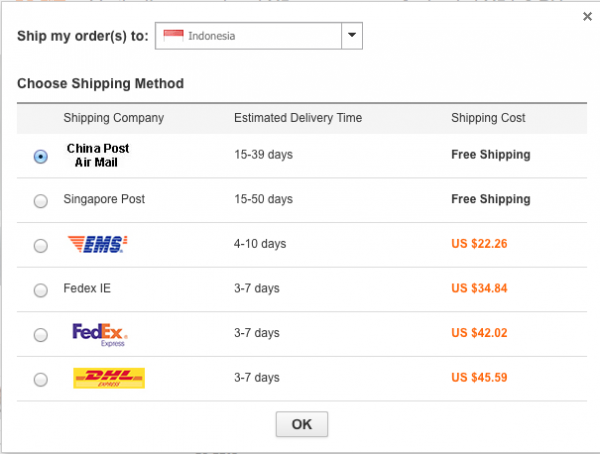Click the China Post Air Mail logo
The height and width of the screenshot is (454, 600).
[x=98, y=155]
